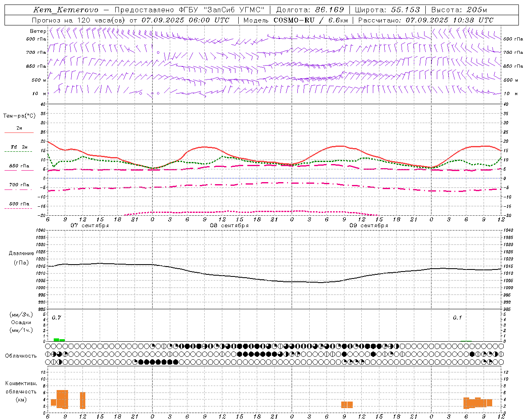Click the green precipitation bar
This screenshot has height=420, width=525.
[59, 340]
